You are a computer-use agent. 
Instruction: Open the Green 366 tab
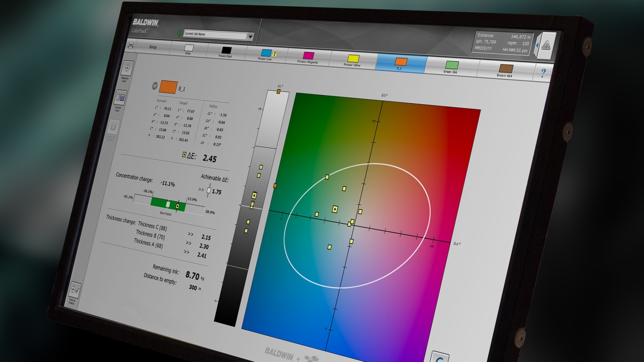coord(451,66)
